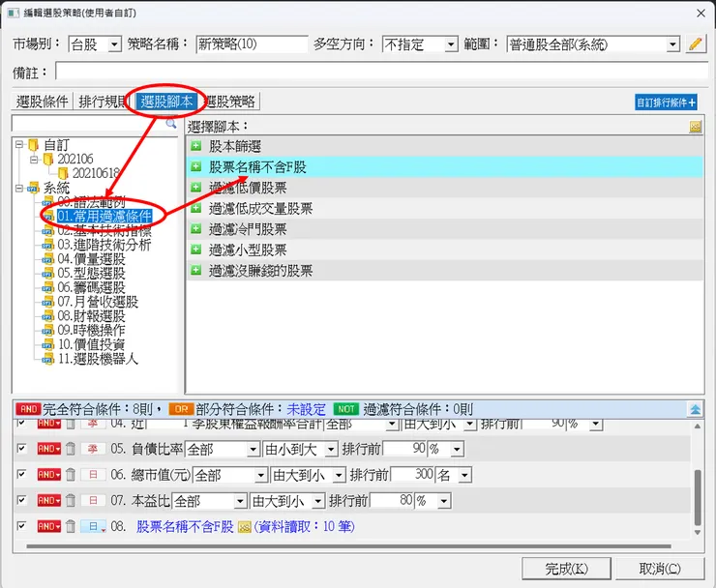Viewport: 716px width, 588px height.
Task: Click the vertical scrollbar thumb in the conditions list
Action: pyautogui.click(x=698, y=497)
